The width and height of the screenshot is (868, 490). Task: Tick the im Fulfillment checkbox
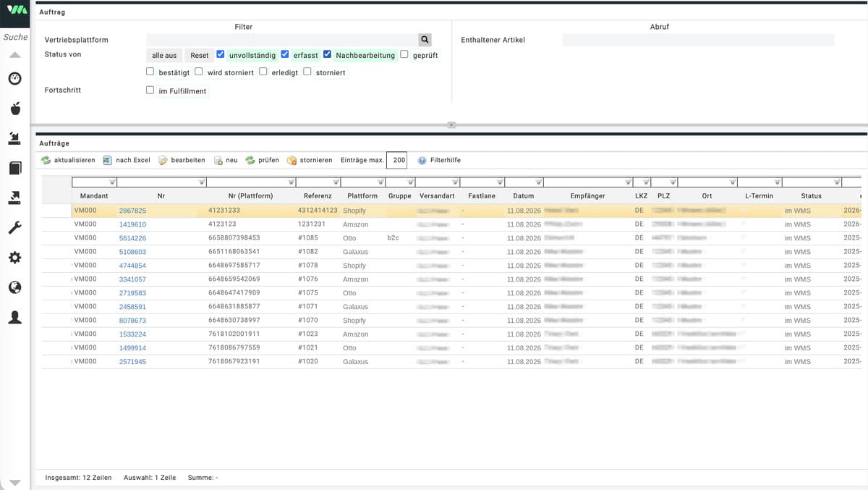click(x=150, y=90)
